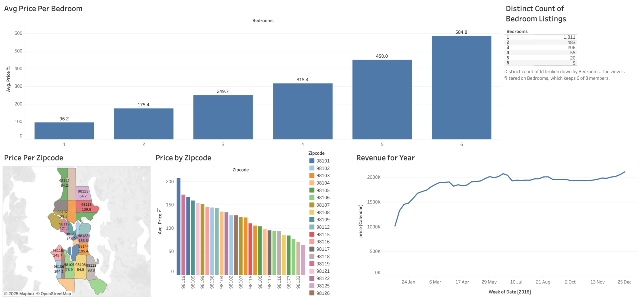This screenshot has height=300, width=644.
Task: Select the 98126 brown legend swatch
Action: click(x=312, y=293)
